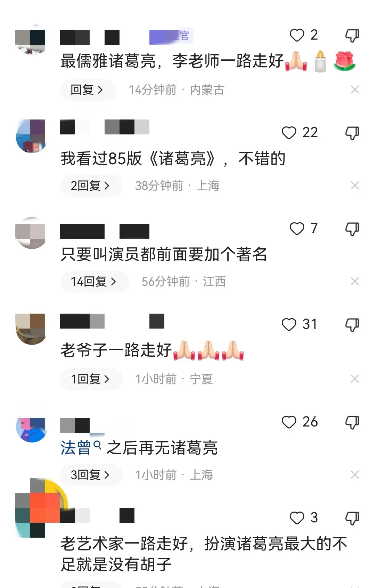
Task: Like the 著名 comment with 7 likes
Action: point(297,229)
